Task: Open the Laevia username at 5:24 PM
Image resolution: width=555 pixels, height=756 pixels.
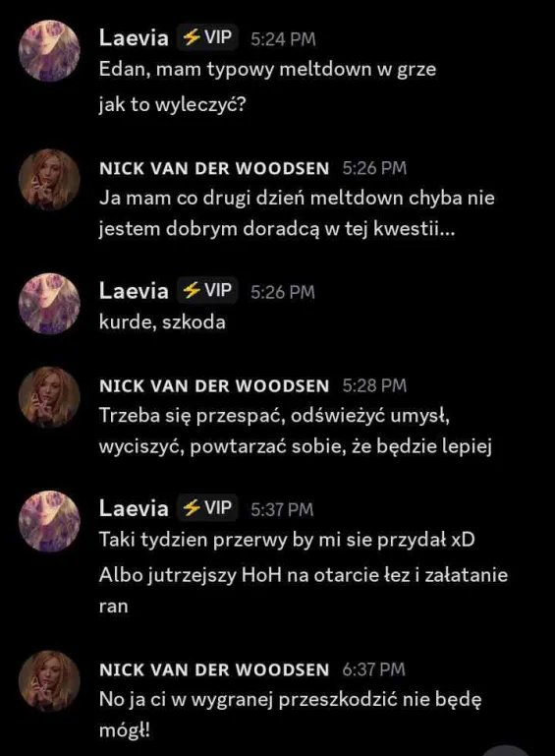Action: point(134,37)
